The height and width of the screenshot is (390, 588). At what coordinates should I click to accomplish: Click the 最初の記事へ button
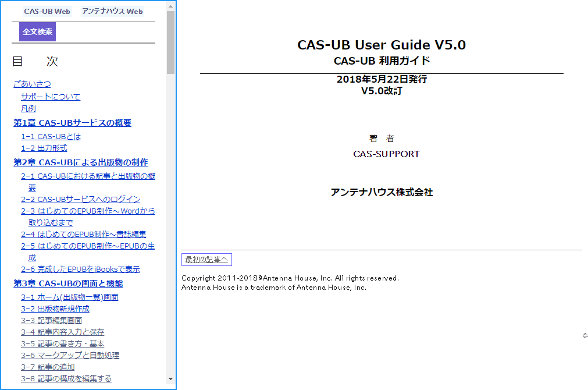(x=206, y=260)
